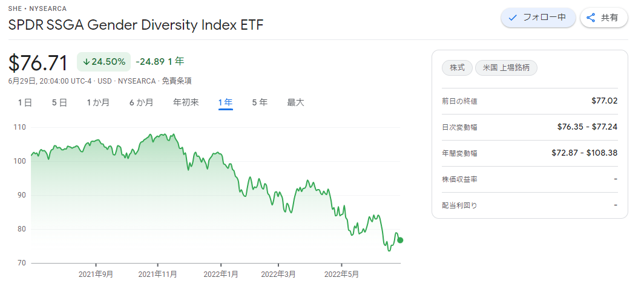Viewport: 644px width, 286px height.
Task: Switch to the 1か月 range
Action: (x=98, y=103)
